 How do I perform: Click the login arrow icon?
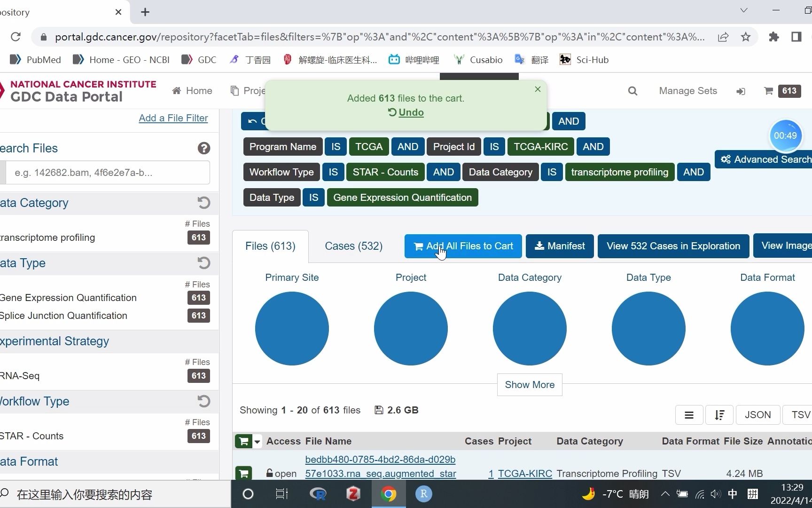(x=741, y=91)
